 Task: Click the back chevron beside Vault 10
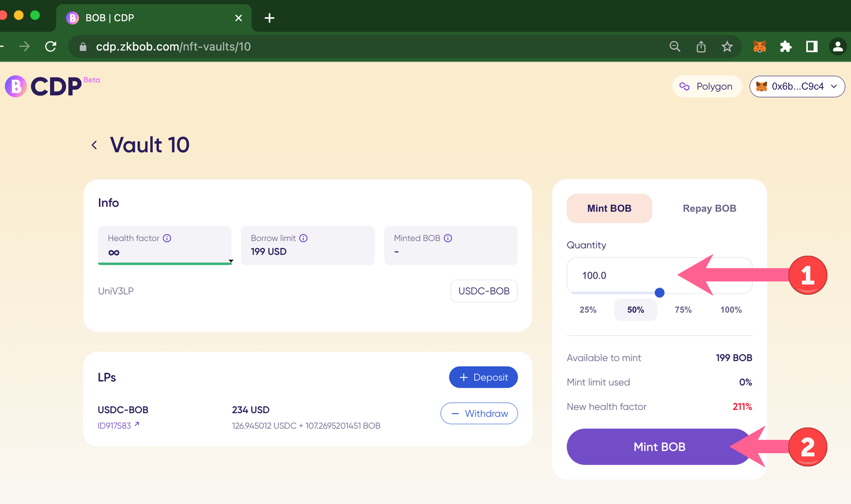(x=94, y=145)
